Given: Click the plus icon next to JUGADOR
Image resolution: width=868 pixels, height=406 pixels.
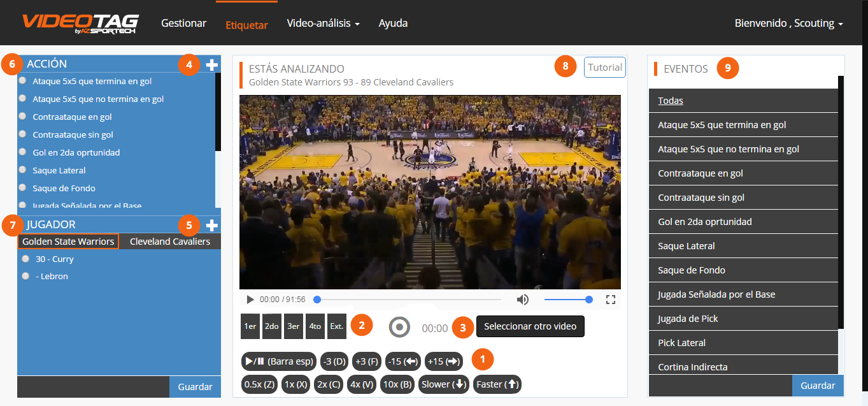Looking at the screenshot, I should coord(211,226).
